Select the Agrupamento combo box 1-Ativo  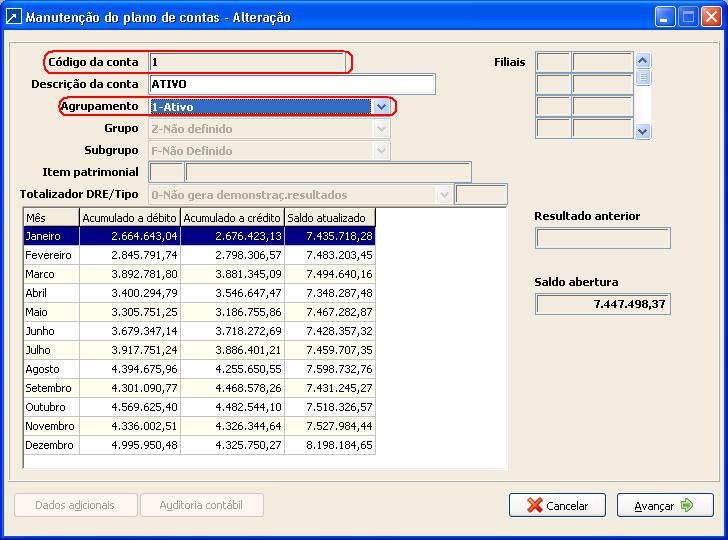(270, 107)
